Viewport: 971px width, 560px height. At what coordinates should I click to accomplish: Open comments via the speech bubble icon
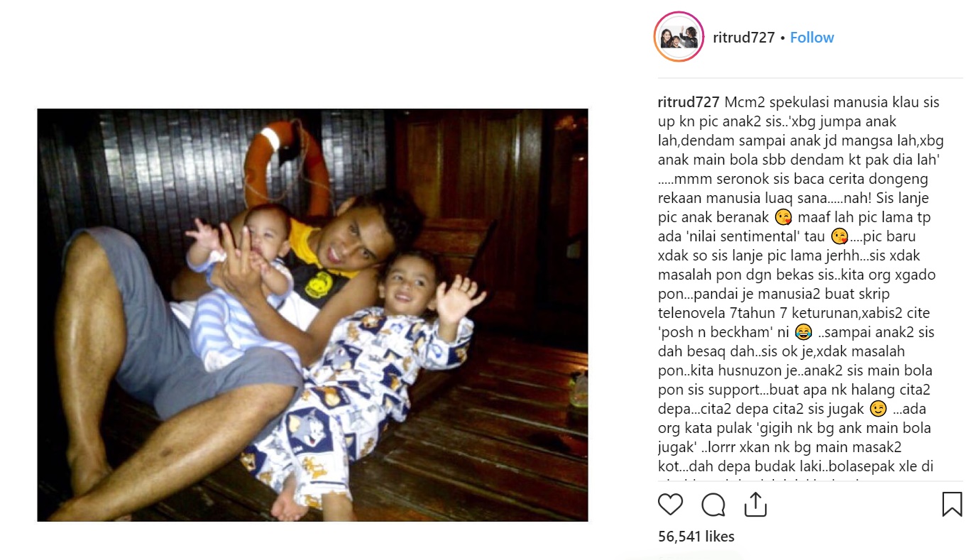[713, 505]
